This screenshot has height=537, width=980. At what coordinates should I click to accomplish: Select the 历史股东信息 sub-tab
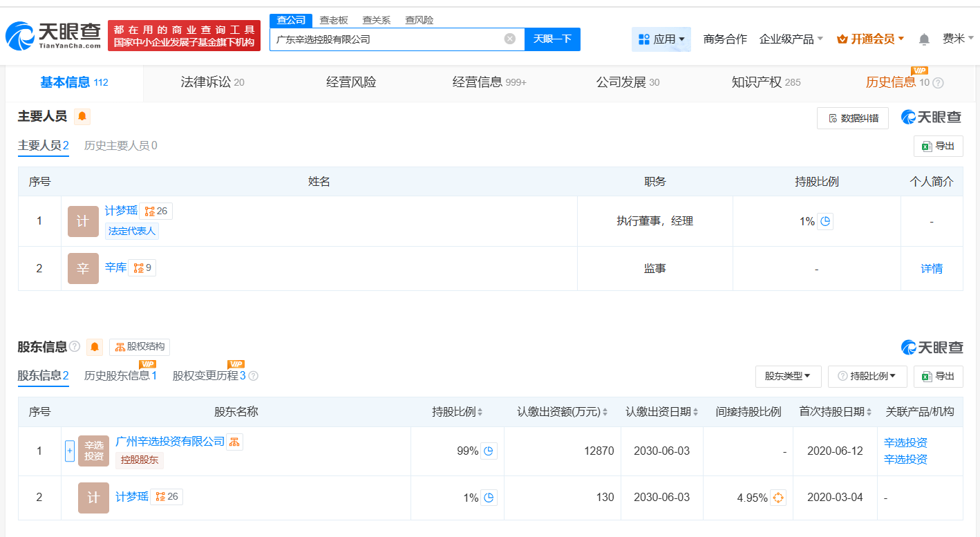click(x=120, y=376)
